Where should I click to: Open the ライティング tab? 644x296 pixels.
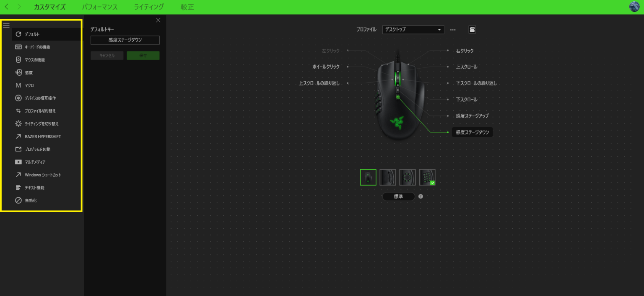tap(148, 7)
